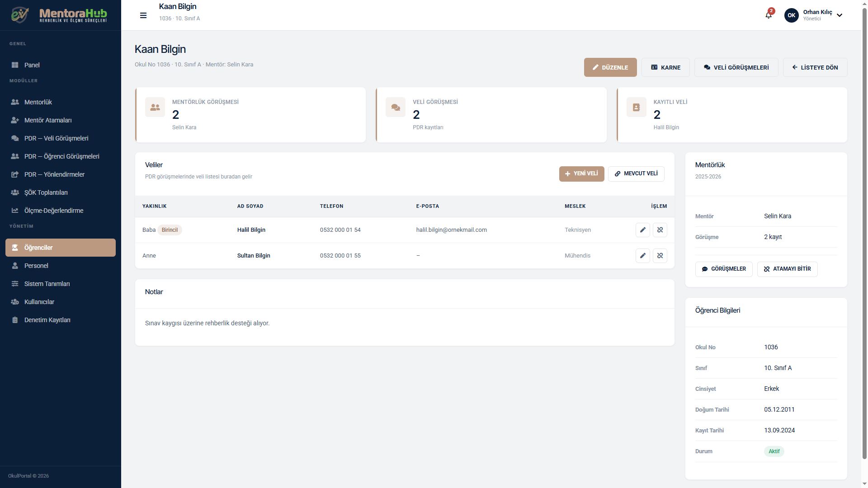Click the Mentörlük Görüşmesi card icon
The height and width of the screenshot is (488, 868).
click(155, 108)
